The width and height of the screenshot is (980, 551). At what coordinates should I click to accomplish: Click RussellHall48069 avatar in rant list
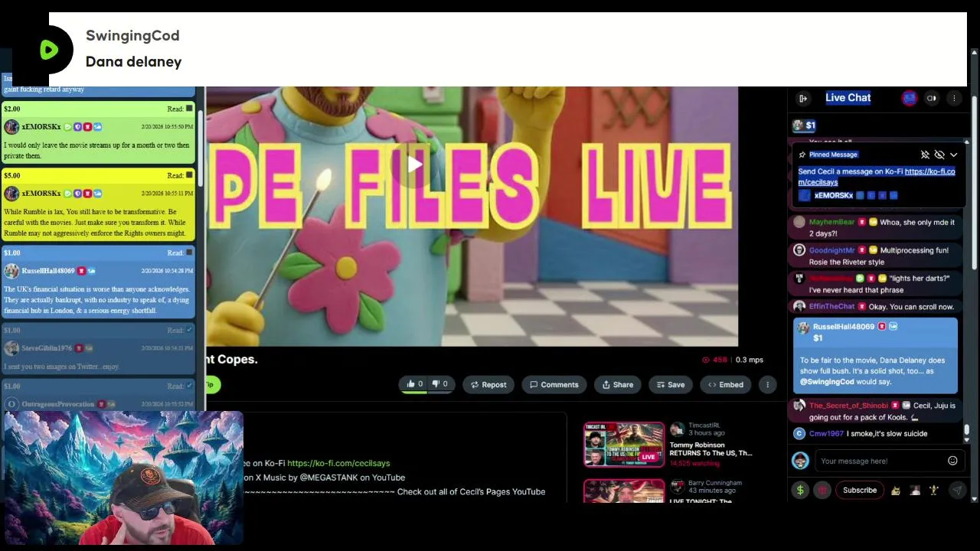point(11,271)
